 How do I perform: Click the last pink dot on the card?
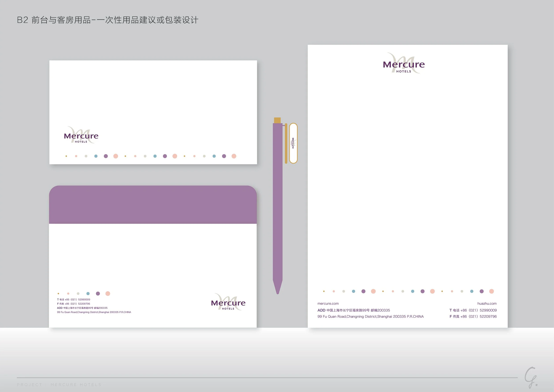(234, 156)
